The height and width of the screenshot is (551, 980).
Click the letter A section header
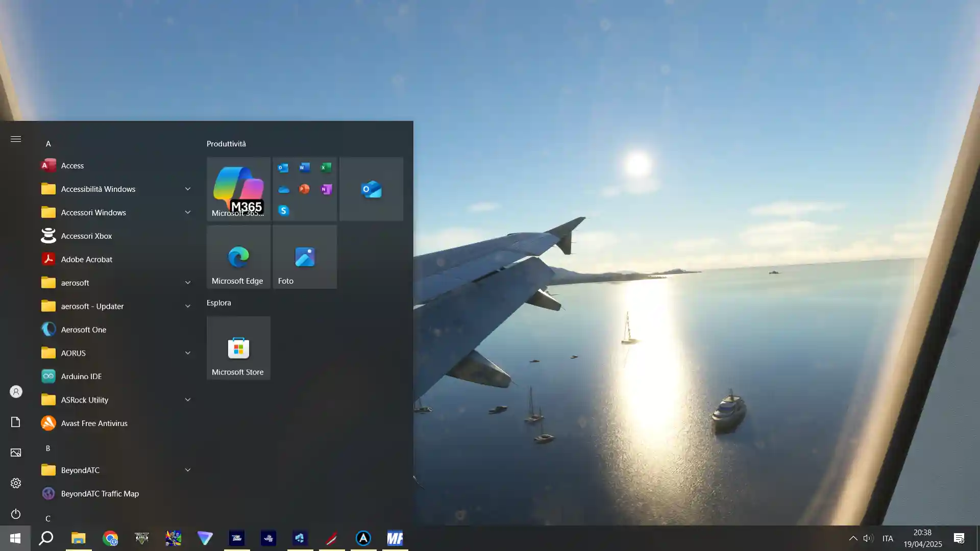(48, 144)
